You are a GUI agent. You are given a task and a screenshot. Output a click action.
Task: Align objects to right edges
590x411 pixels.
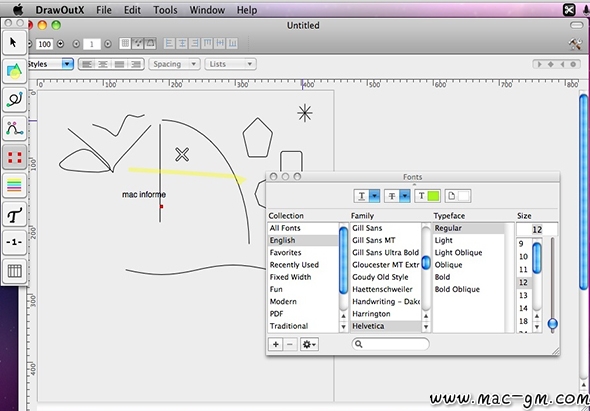(195, 44)
